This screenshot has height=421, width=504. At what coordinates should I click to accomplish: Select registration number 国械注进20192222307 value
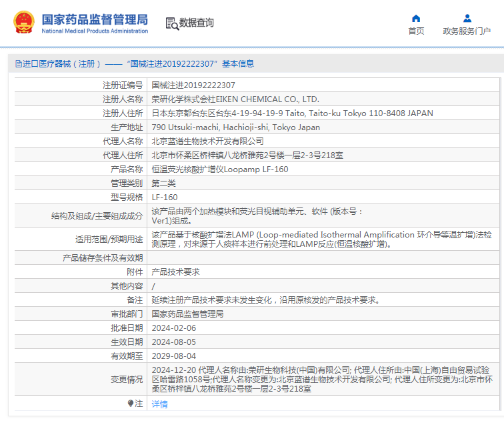pos(193,85)
